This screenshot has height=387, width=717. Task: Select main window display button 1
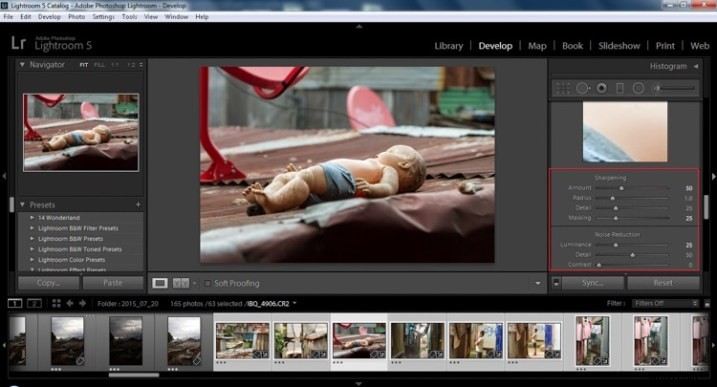[15, 303]
